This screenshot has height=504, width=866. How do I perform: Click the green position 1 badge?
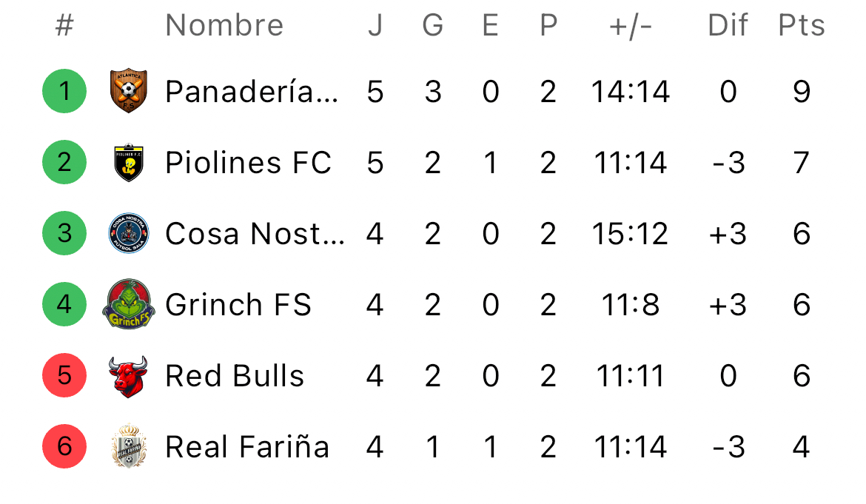[64, 91]
